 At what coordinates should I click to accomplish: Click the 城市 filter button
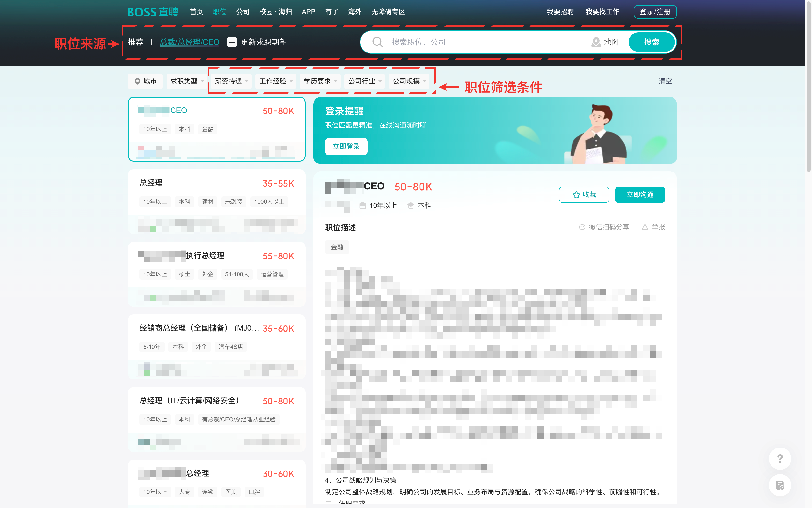click(145, 81)
